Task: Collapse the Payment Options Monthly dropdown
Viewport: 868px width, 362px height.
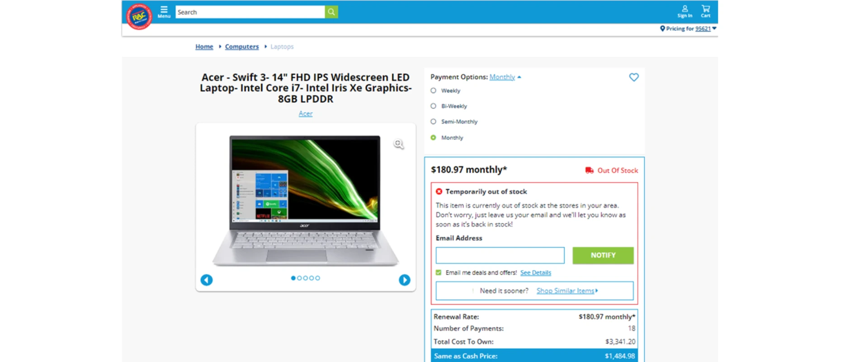Action: [x=505, y=77]
